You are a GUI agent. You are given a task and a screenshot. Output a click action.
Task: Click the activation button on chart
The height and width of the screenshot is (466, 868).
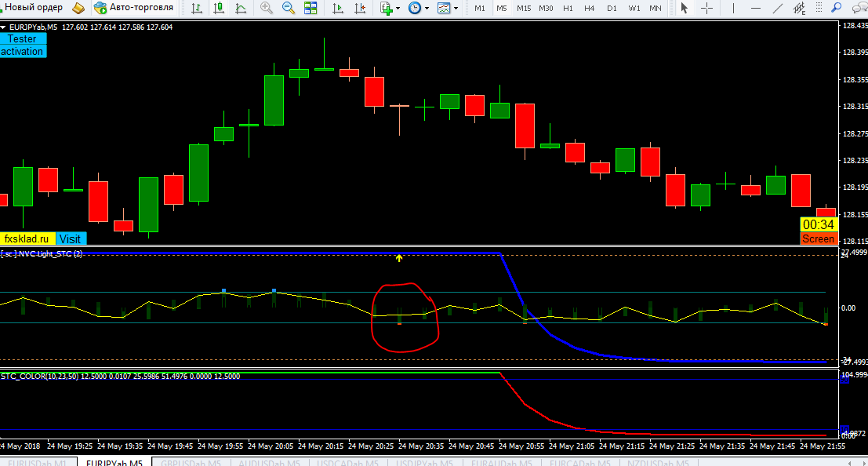point(23,52)
